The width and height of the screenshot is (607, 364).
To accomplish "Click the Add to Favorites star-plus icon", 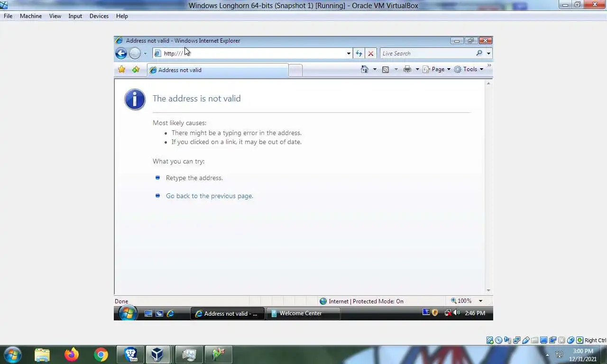I will [136, 70].
